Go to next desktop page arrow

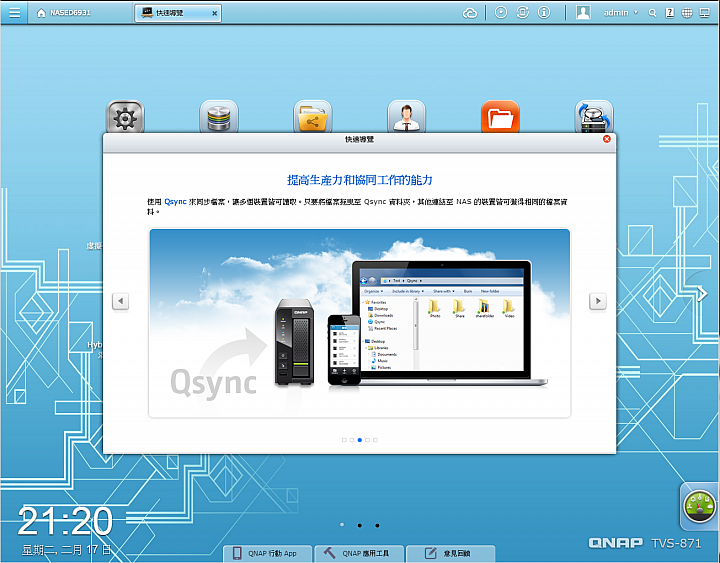click(702, 293)
